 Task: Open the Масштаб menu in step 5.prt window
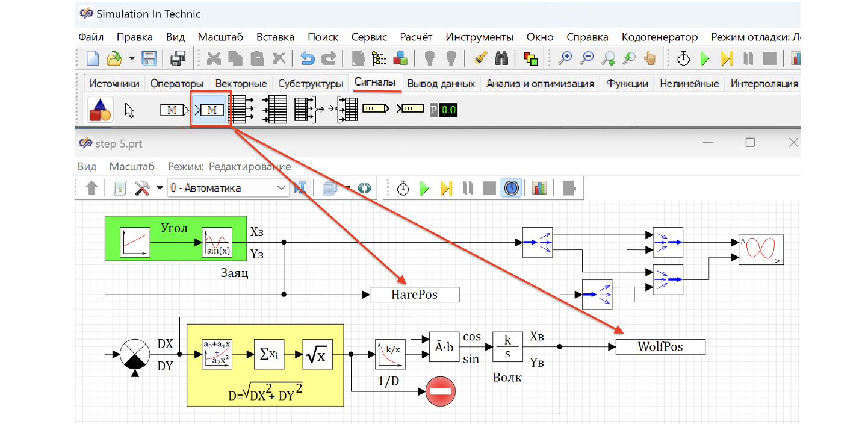(x=132, y=167)
